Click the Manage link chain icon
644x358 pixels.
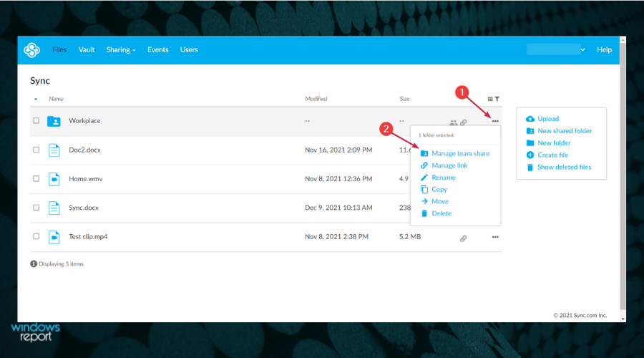click(x=424, y=165)
